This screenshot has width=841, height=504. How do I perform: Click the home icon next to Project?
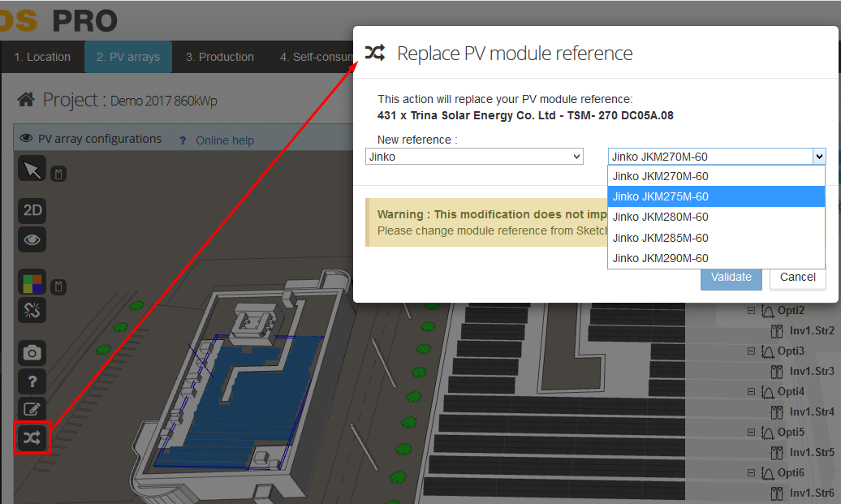[26, 99]
